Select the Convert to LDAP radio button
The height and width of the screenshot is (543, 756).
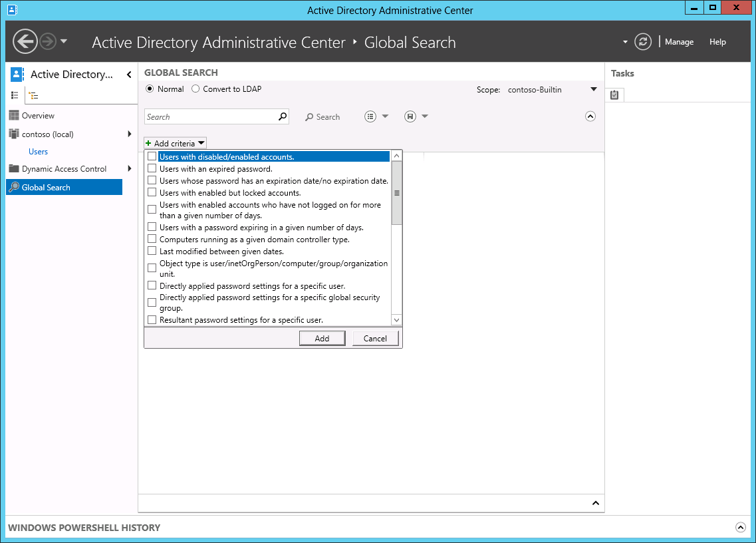pos(195,89)
